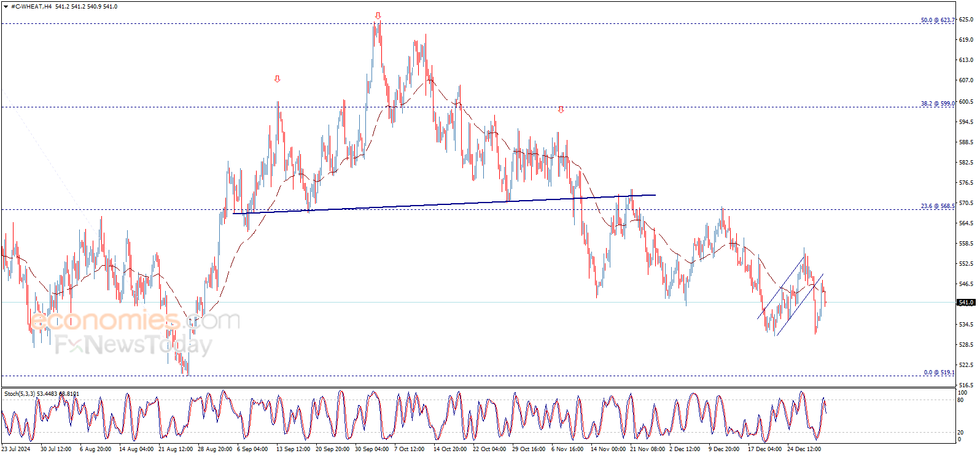This screenshot has width=980, height=456.
Task: Click the small triangle before #C-WHEAT,H4 title
Action: 6,7
